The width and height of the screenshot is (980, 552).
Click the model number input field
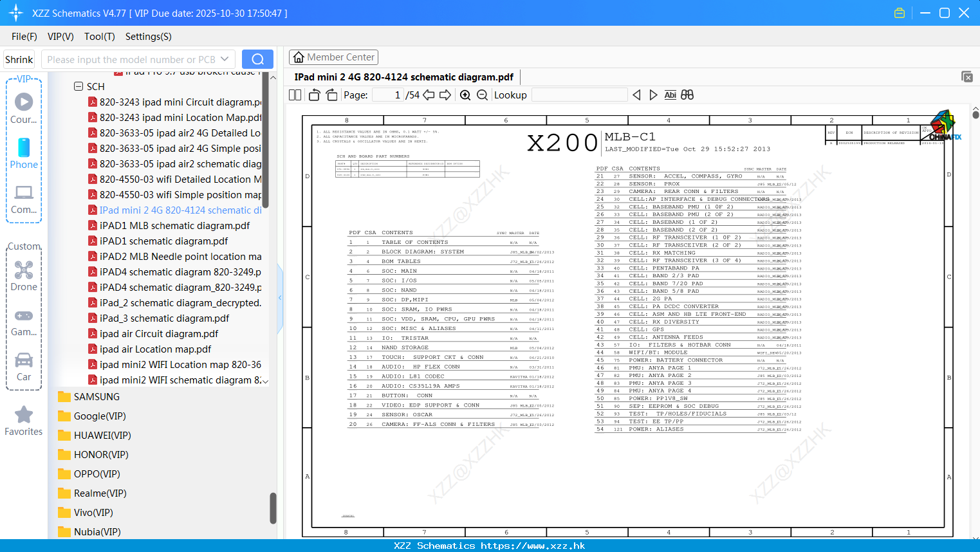[131, 59]
